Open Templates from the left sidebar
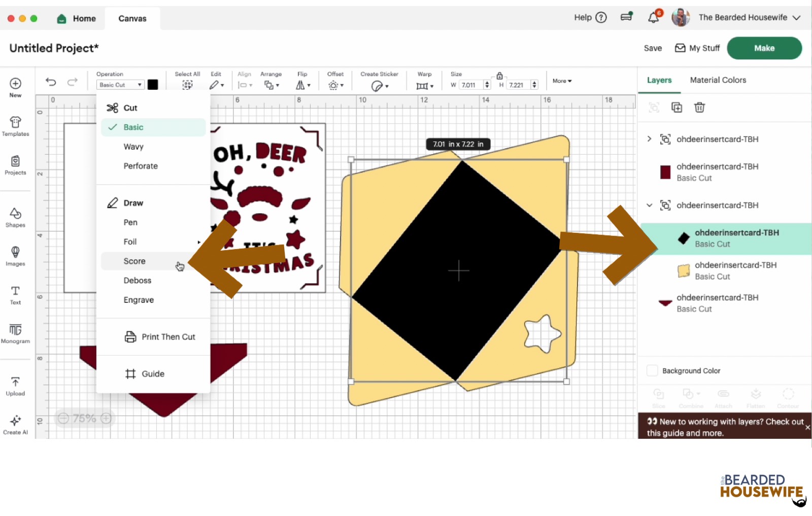This screenshot has width=812, height=516. [15, 126]
